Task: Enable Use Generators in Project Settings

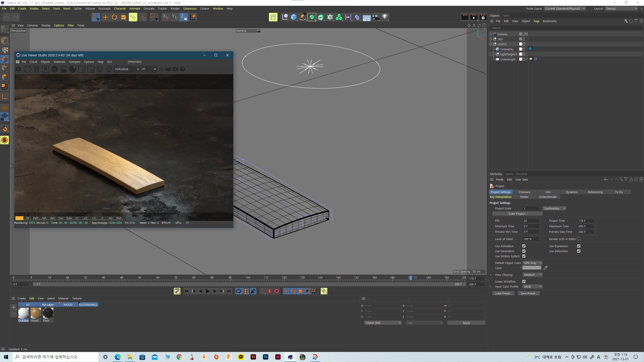Action: [x=524, y=251]
